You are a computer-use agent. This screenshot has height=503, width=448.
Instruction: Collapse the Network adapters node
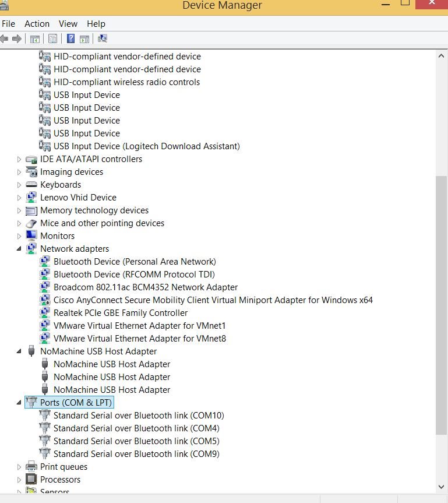(x=19, y=249)
